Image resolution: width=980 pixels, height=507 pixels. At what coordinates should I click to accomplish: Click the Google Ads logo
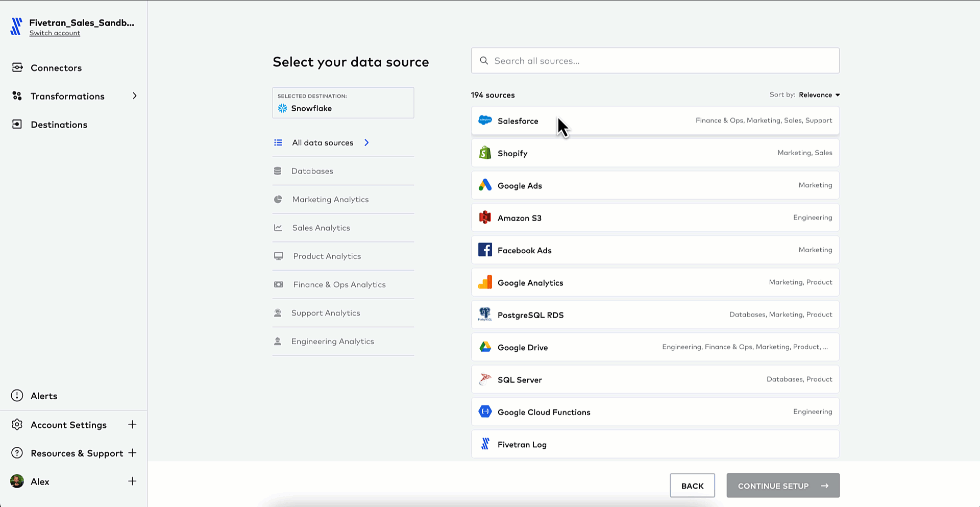[x=485, y=185]
